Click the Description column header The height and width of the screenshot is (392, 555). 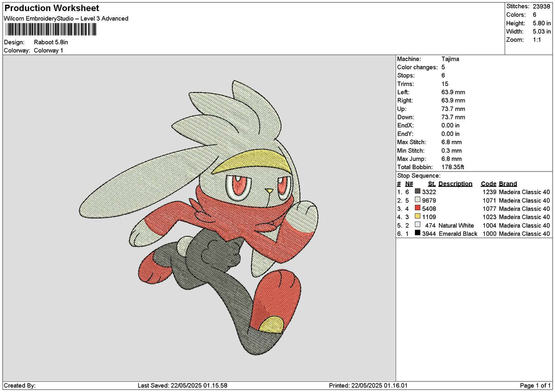tap(456, 184)
